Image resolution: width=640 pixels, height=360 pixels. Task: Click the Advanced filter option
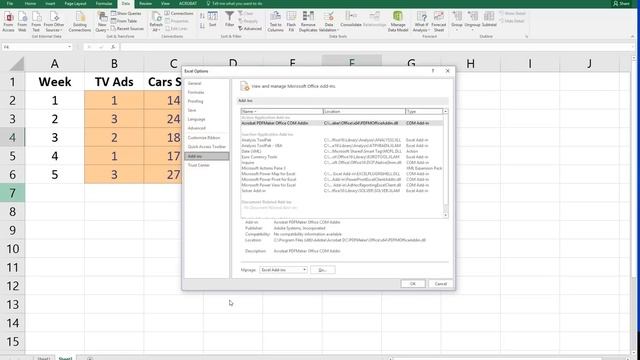pyautogui.click(x=250, y=29)
